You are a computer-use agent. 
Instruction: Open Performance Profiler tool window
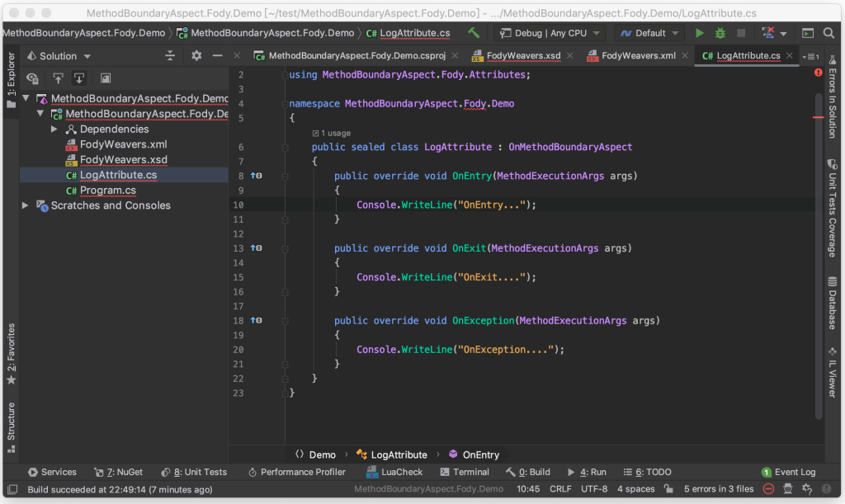297,472
